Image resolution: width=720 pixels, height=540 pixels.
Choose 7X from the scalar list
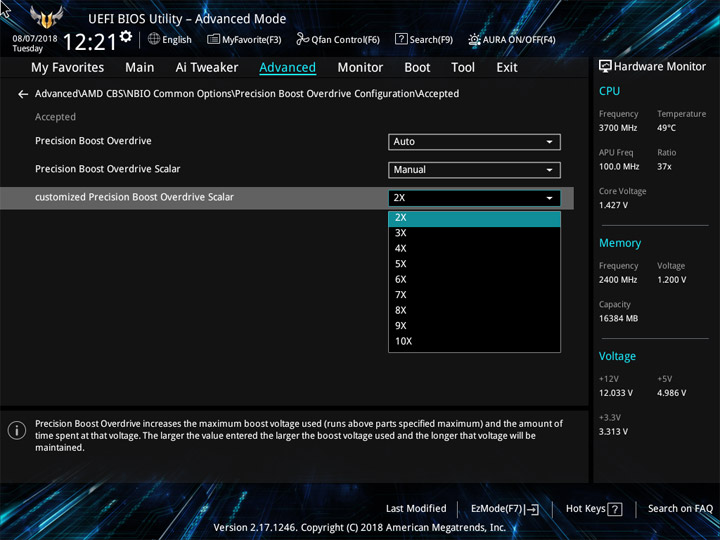pyautogui.click(x=474, y=295)
